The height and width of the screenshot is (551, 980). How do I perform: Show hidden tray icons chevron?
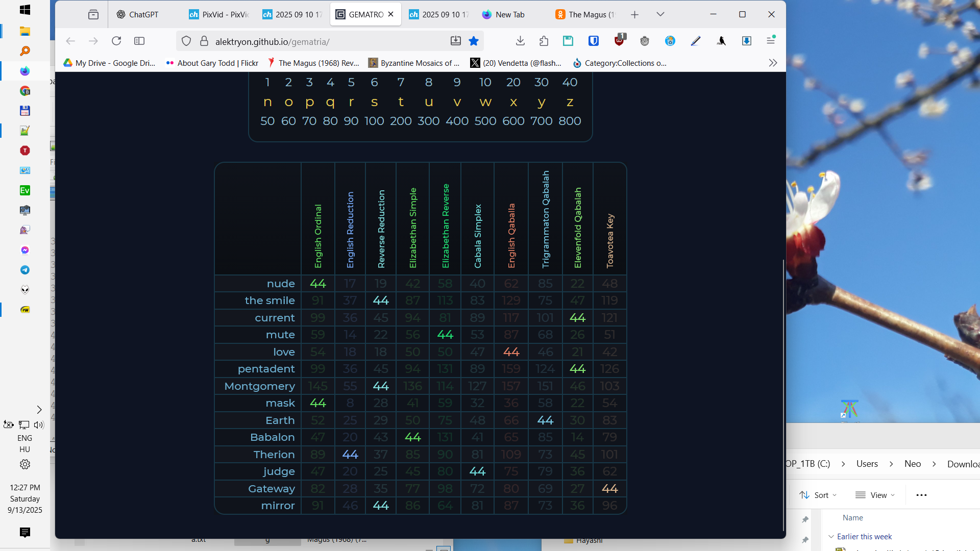pyautogui.click(x=39, y=410)
